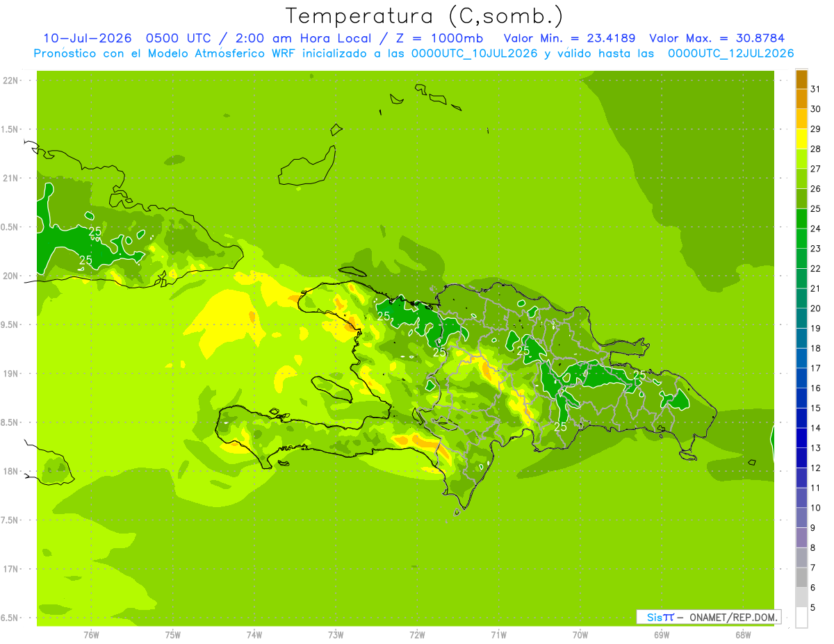The width and height of the screenshot is (834, 644).
Task: Click the '0000UTC_12JUL2026' valid-until time
Action: pos(730,53)
